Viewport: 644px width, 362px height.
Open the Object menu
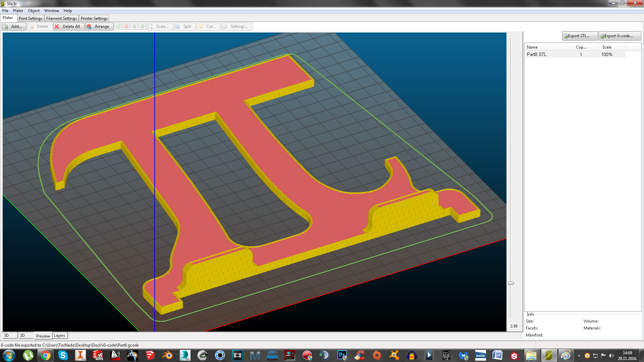34,11
